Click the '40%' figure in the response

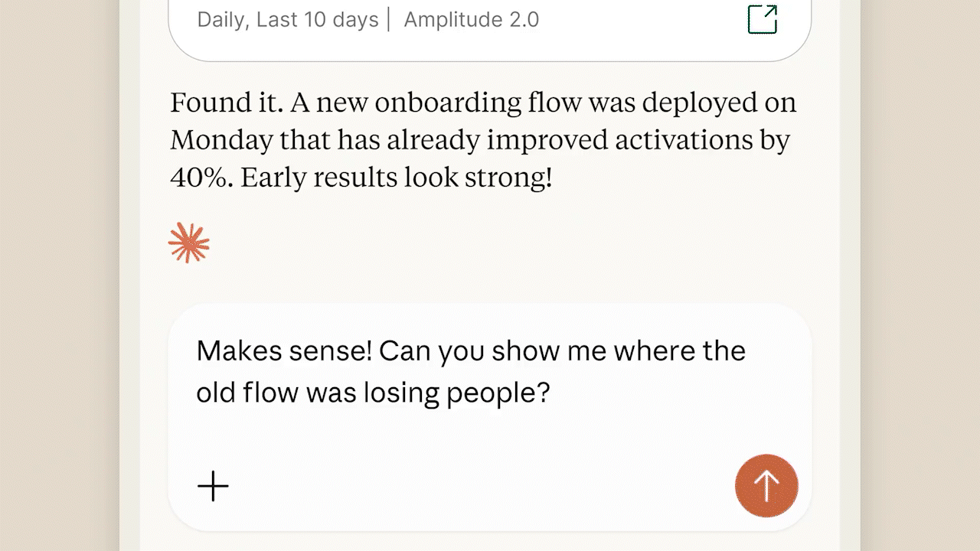pyautogui.click(x=200, y=178)
